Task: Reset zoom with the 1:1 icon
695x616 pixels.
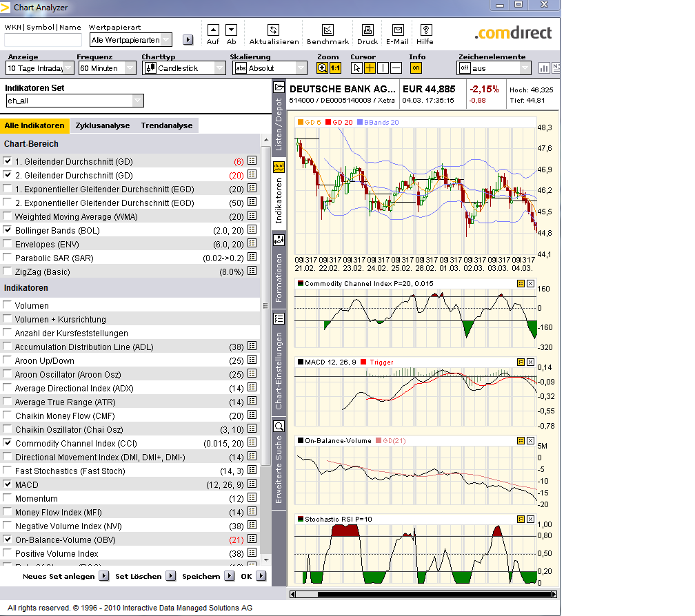Action: pyautogui.click(x=335, y=68)
